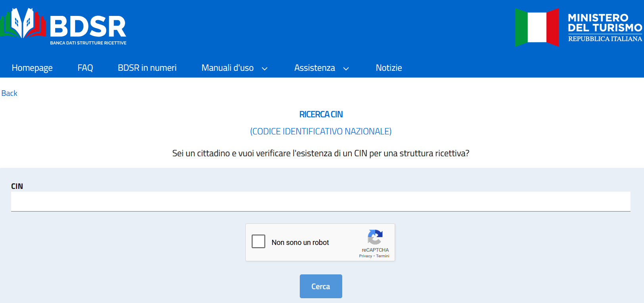
Task: Go to Homepage in the navigation bar
Action: [32, 68]
